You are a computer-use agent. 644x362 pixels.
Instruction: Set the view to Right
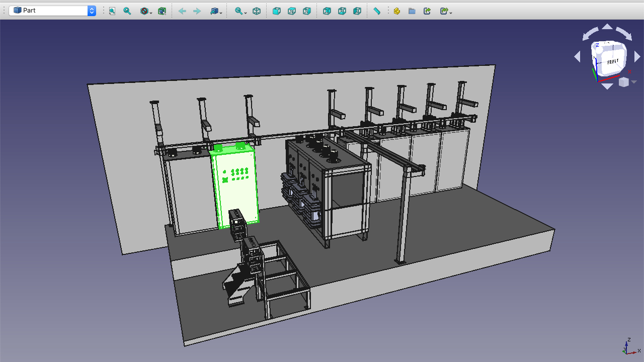pyautogui.click(x=307, y=11)
